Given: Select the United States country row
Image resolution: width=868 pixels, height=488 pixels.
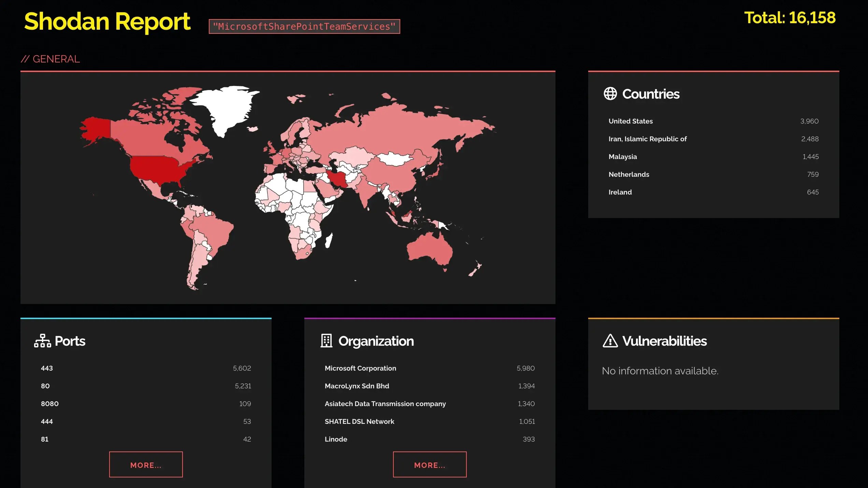Looking at the screenshot, I should coord(713,121).
